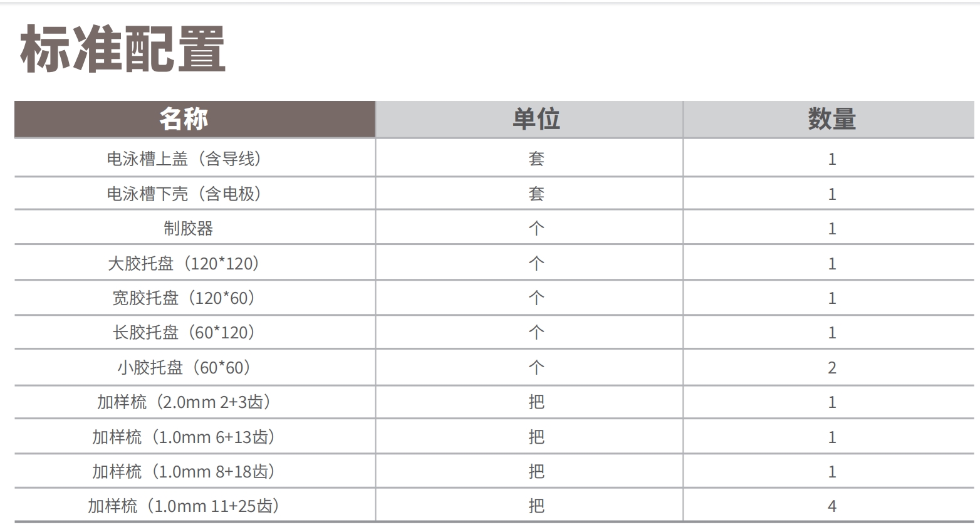Select the 把 unit for 2.0mm 加样梳
The width and height of the screenshot is (980, 532).
pyautogui.click(x=536, y=402)
